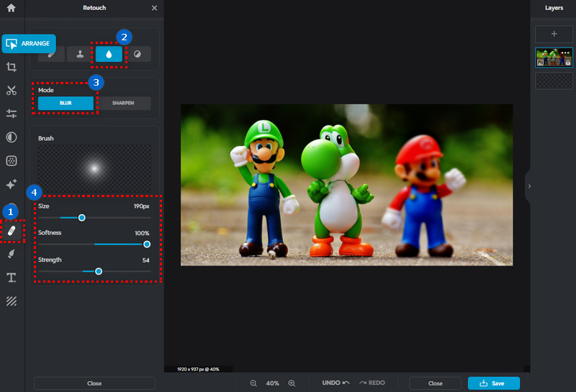
Task: Click the brush preview area
Action: (x=94, y=168)
